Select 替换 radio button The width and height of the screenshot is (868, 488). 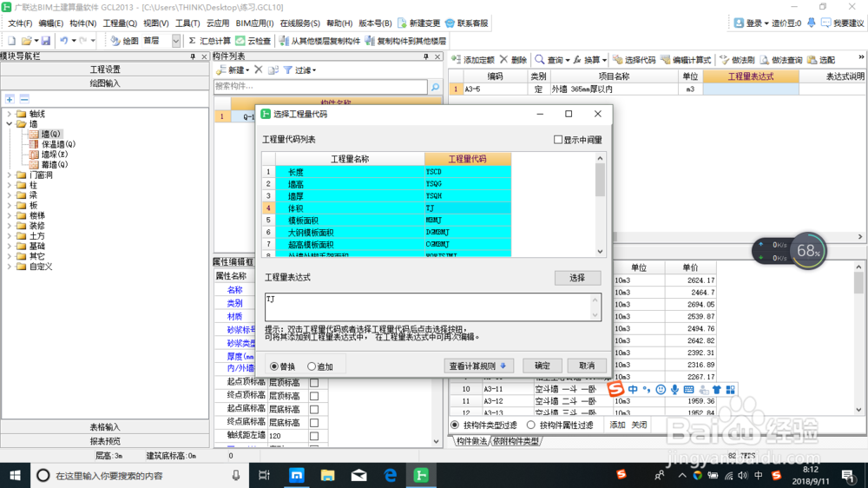pyautogui.click(x=274, y=366)
